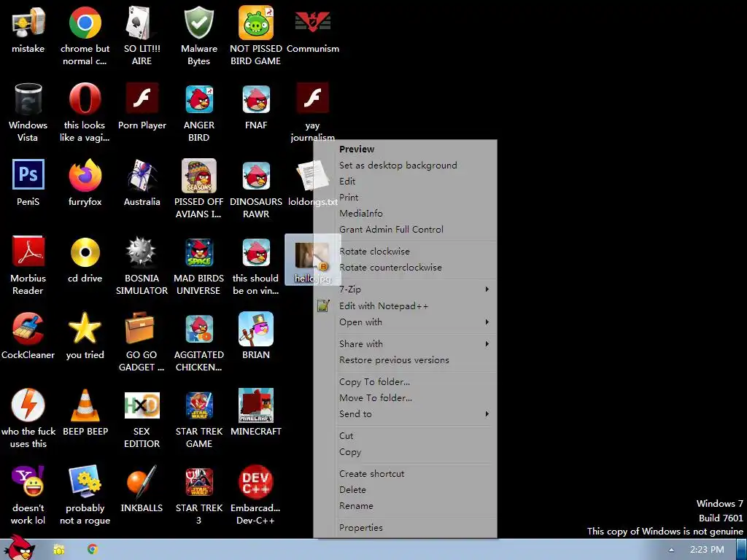747x560 pixels.
Task: Choose MediaInfo from the context menu
Action: point(405,214)
